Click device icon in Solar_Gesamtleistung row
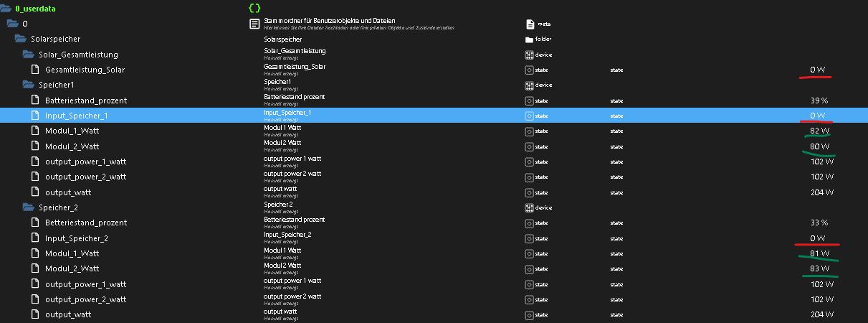This screenshot has width=868, height=323. click(x=530, y=55)
